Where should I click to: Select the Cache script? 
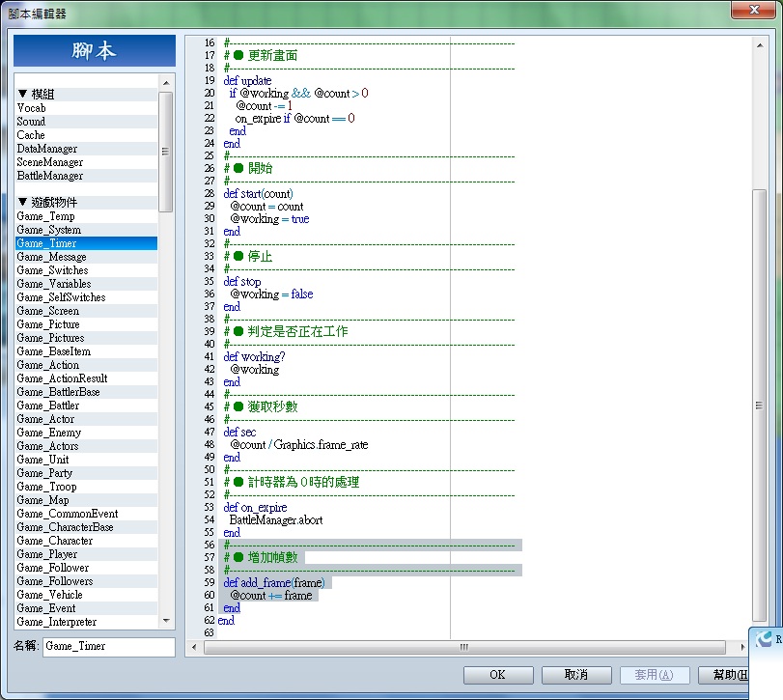[86, 135]
